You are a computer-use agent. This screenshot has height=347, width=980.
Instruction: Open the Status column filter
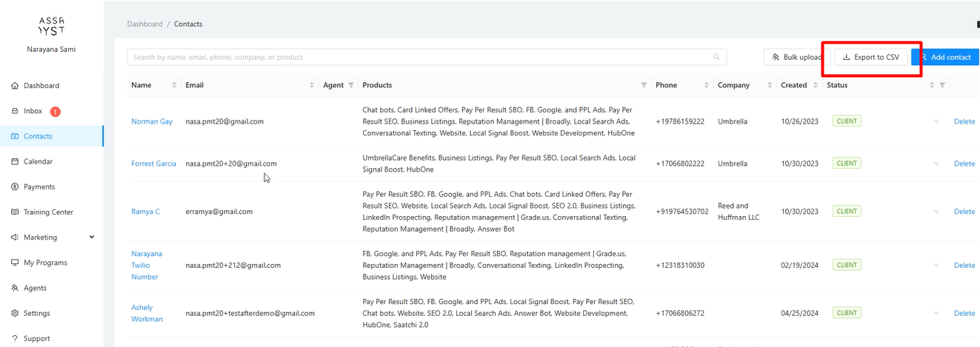pos(942,85)
